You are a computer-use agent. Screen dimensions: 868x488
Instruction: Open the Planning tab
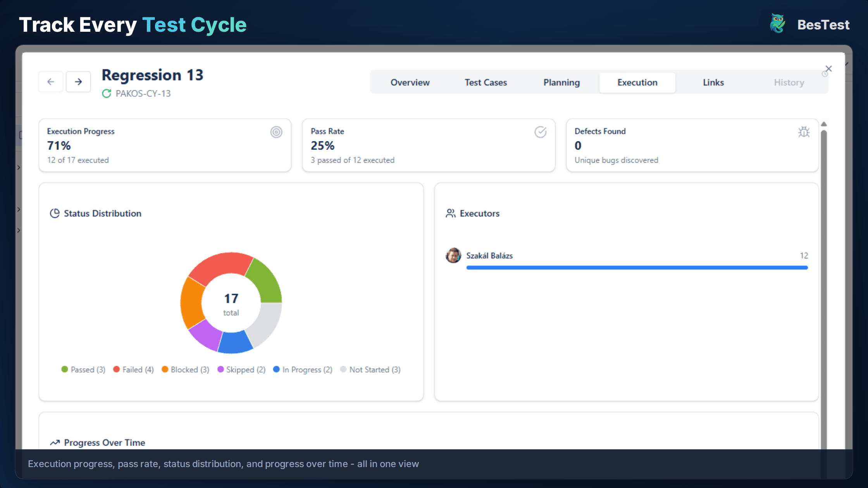561,82
